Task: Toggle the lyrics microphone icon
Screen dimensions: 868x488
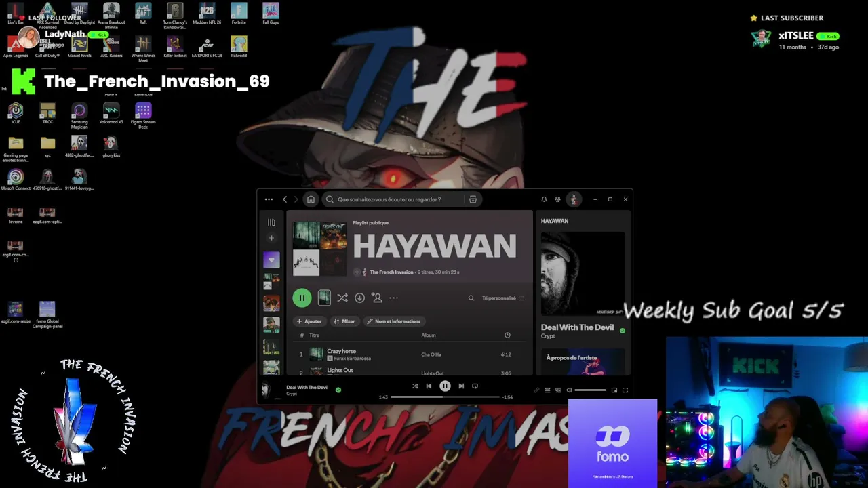Action: (x=536, y=390)
